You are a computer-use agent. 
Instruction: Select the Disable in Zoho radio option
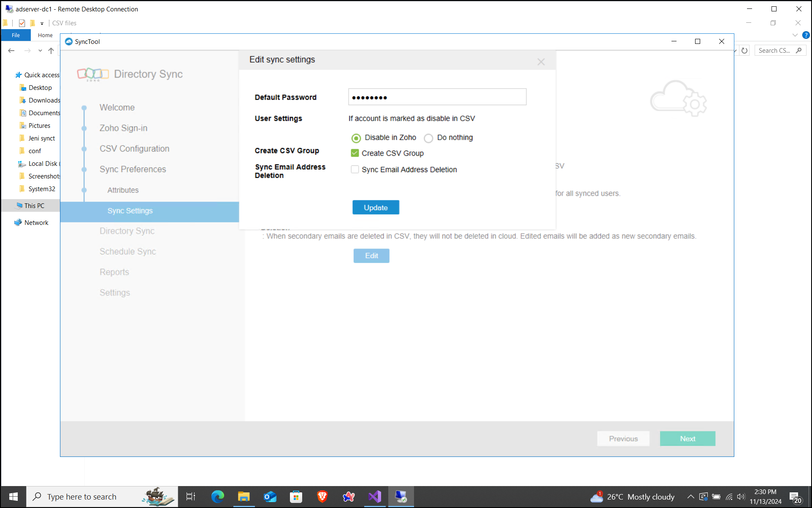(x=356, y=138)
